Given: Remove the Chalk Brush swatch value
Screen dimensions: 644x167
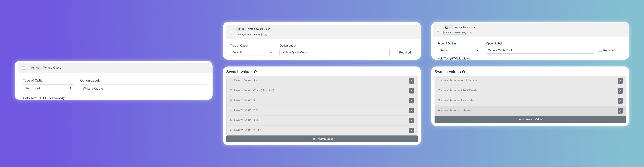Looking at the screenshot, I should pos(620,91).
